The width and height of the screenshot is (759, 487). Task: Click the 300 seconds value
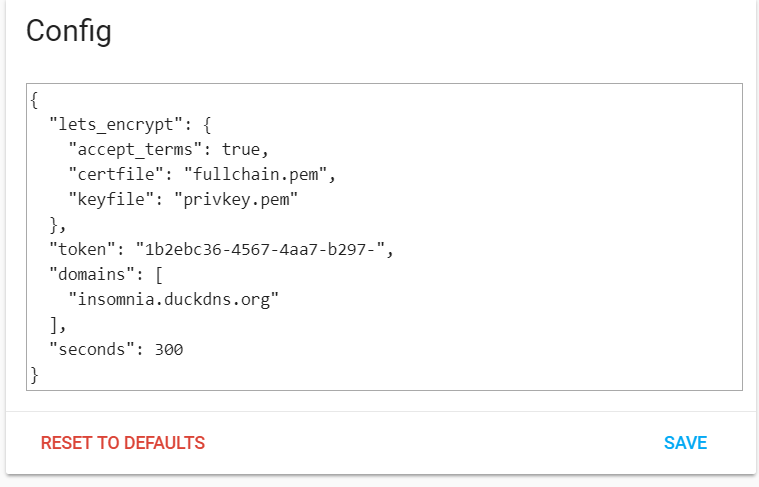(169, 349)
